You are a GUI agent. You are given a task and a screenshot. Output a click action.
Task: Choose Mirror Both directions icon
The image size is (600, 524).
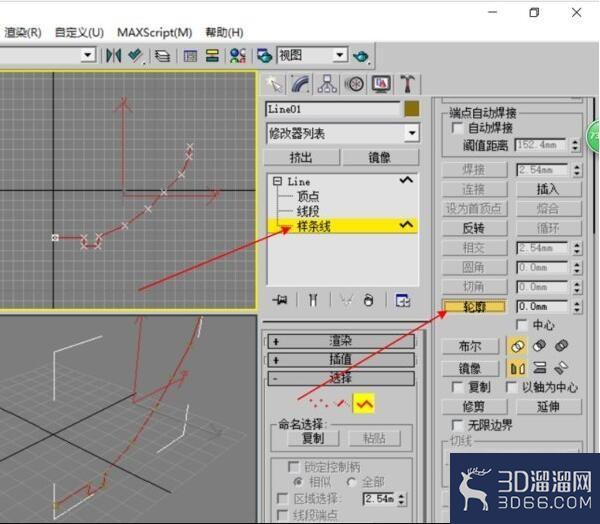pyautogui.click(x=561, y=368)
